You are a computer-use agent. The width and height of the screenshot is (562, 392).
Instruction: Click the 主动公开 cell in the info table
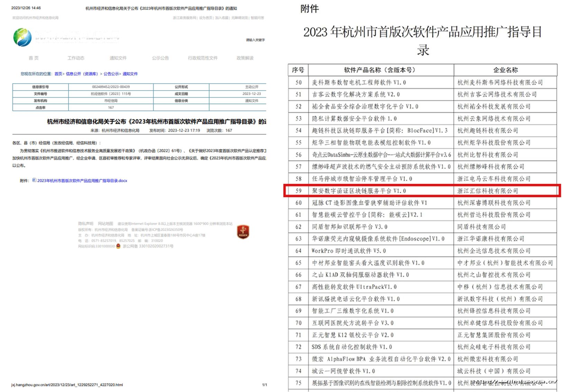(252, 87)
